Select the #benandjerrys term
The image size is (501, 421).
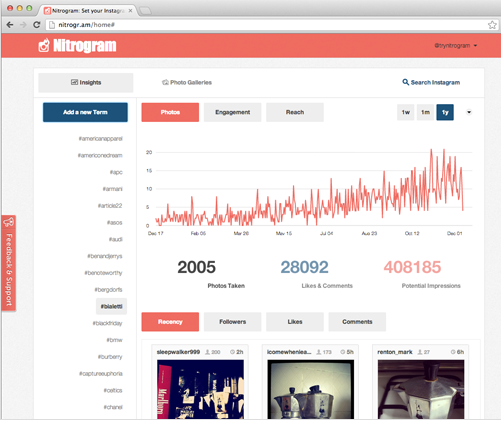105,256
